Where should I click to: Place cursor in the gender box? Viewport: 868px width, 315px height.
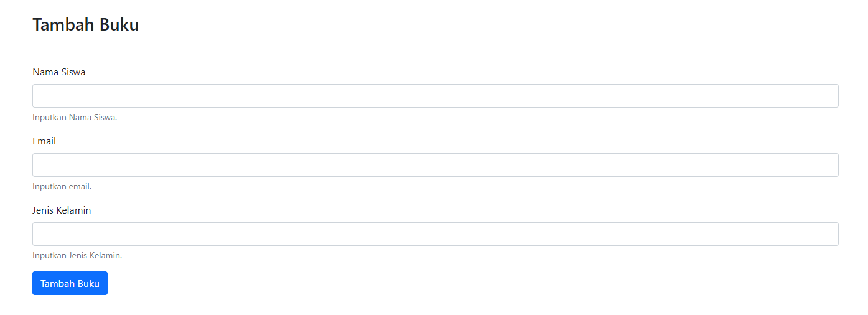coord(436,234)
